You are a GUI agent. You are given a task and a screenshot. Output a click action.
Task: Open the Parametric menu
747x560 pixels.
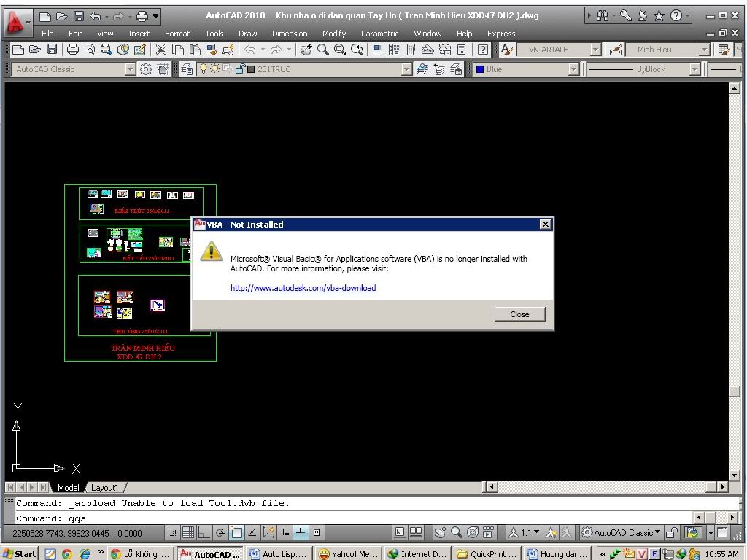(x=379, y=34)
